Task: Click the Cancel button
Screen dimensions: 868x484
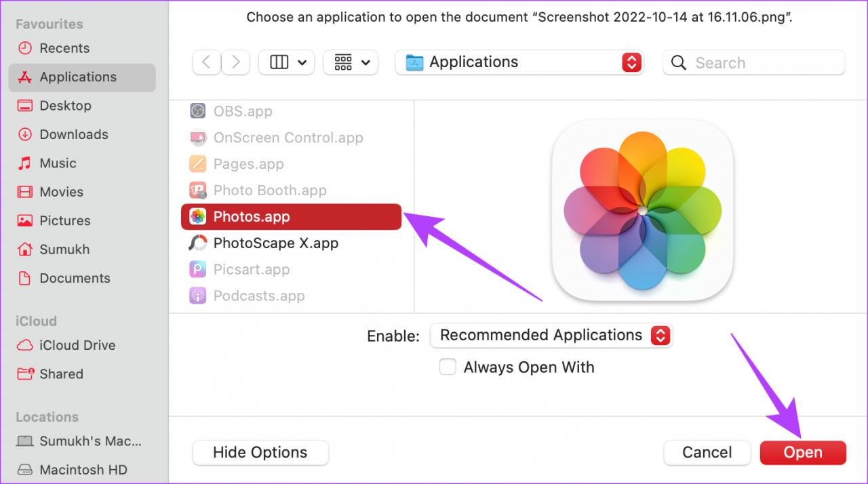Action: tap(707, 452)
